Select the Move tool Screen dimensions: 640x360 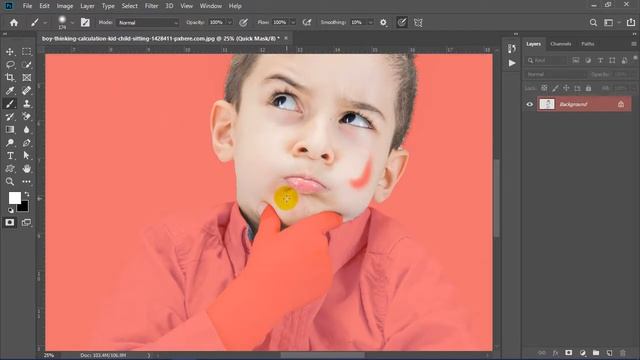click(10, 52)
